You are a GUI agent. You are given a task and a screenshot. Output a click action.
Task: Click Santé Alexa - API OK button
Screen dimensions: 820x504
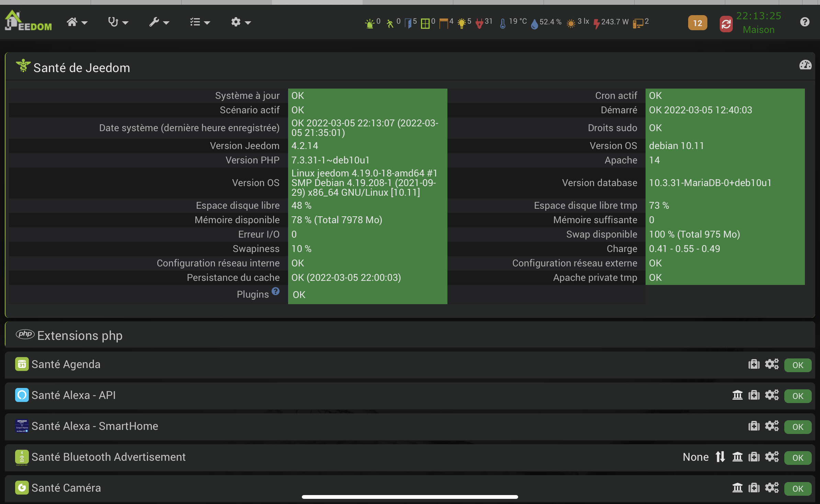click(797, 396)
